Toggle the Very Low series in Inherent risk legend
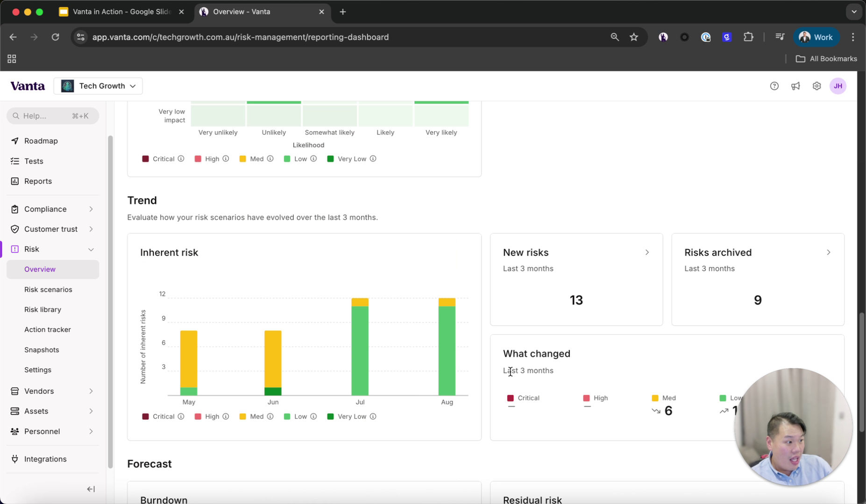This screenshot has width=866, height=504. click(347, 416)
